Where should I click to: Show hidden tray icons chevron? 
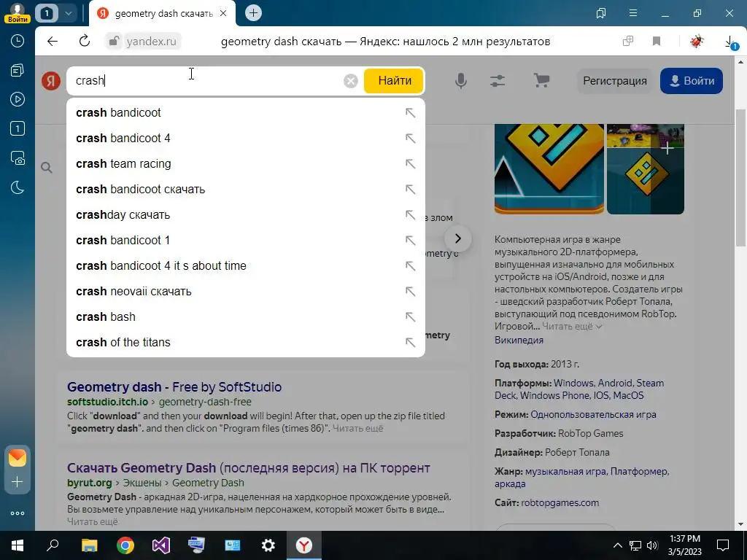pyautogui.click(x=617, y=545)
